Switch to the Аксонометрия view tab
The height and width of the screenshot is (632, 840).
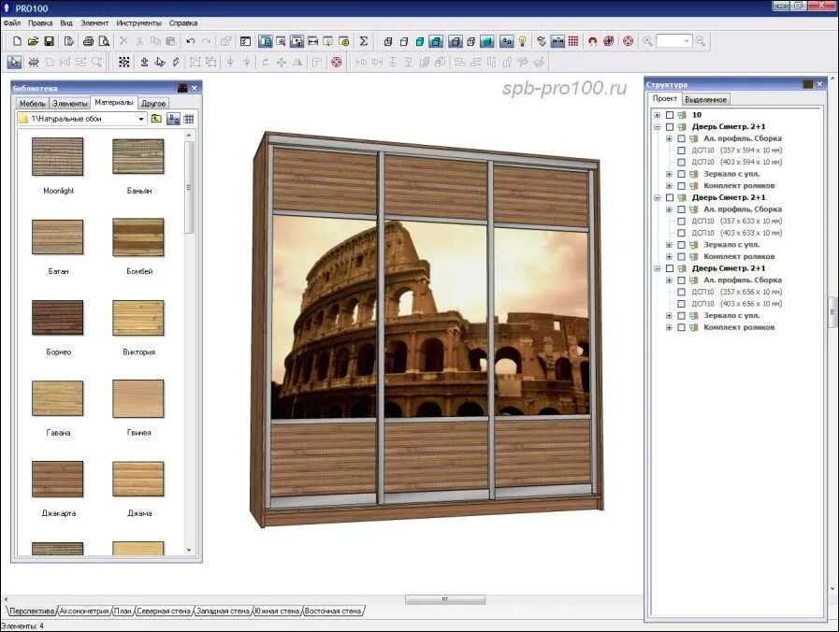tap(84, 610)
